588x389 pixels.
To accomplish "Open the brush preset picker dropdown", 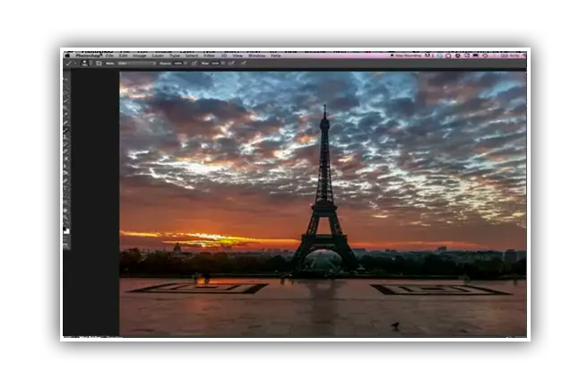I will 86,64.
